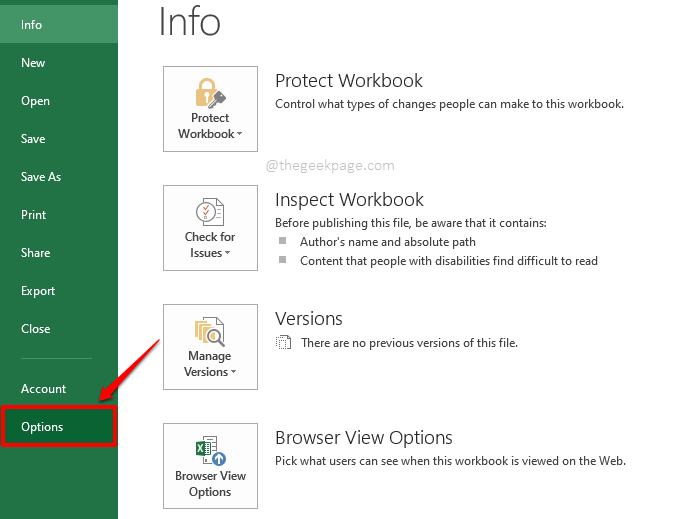Click the Browser View Options button label
The image size is (685, 519).
click(x=210, y=484)
